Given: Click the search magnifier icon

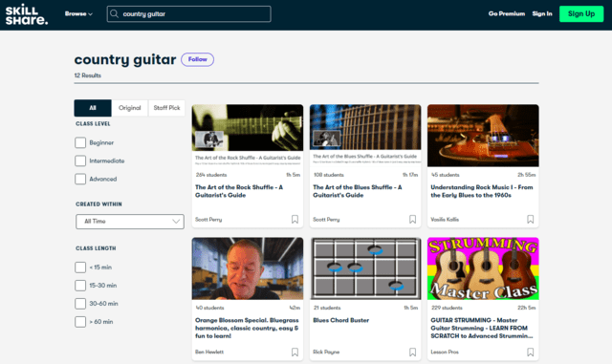Looking at the screenshot, I should pos(114,14).
